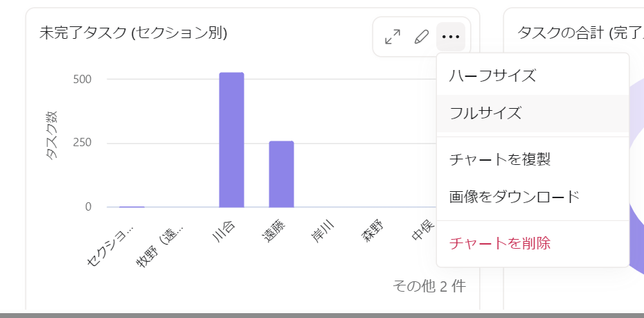Click the tiny セクショ… bar
644x318 pixels.
click(x=132, y=206)
